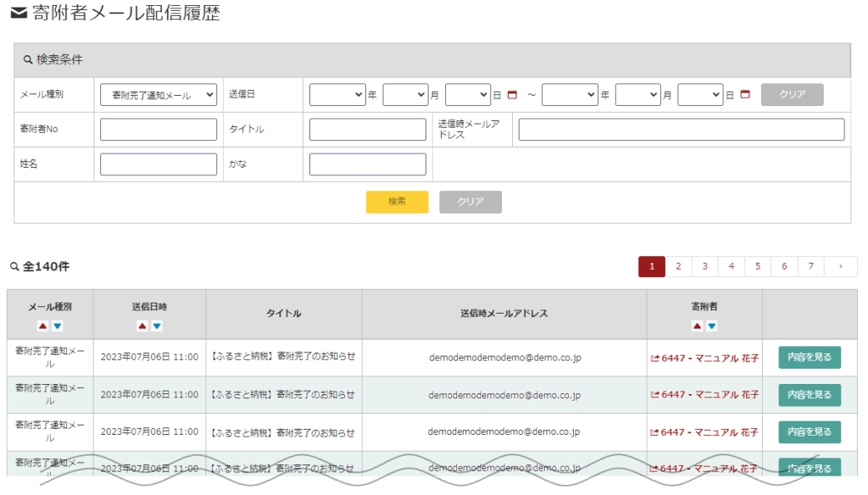Screen dimensions: 868x495
Task: Sort mail type column ascending with red arrow
Action: 42,326
